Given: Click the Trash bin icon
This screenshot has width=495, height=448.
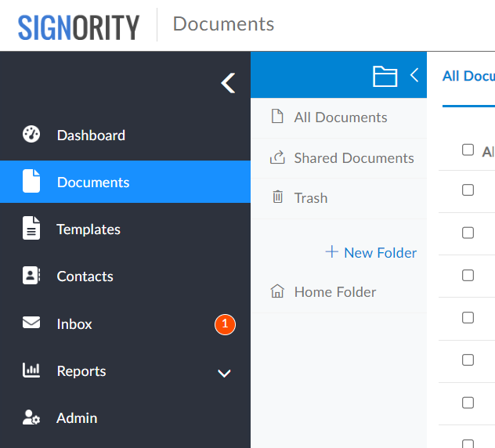Looking at the screenshot, I should pos(277,197).
